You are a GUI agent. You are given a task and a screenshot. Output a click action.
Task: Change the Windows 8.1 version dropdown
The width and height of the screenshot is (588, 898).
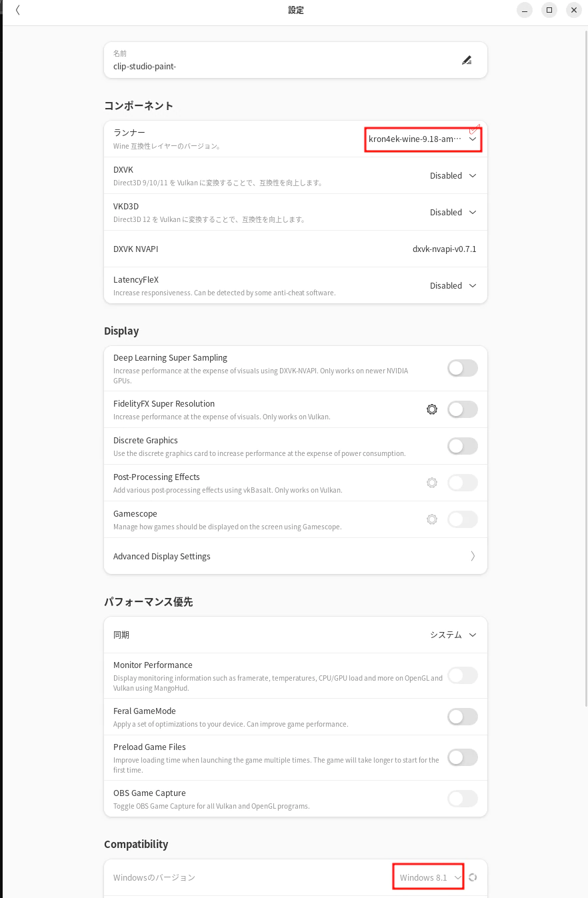pos(429,877)
